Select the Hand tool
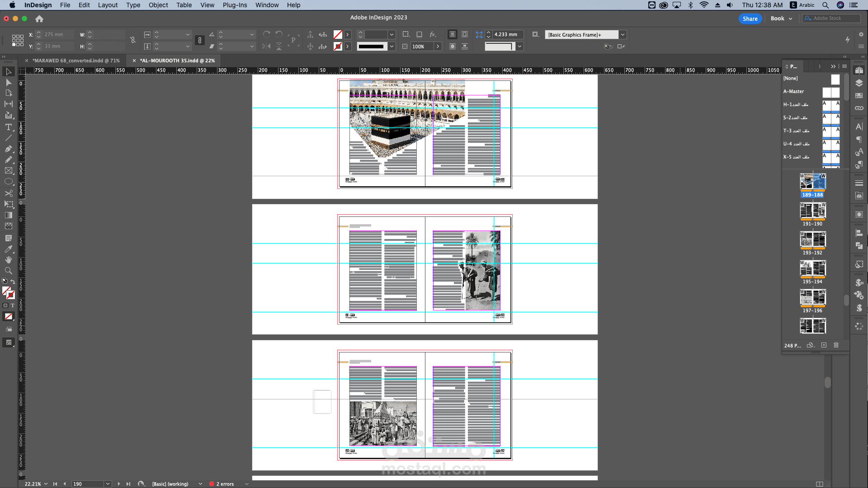868x488 pixels. pyautogui.click(x=8, y=260)
